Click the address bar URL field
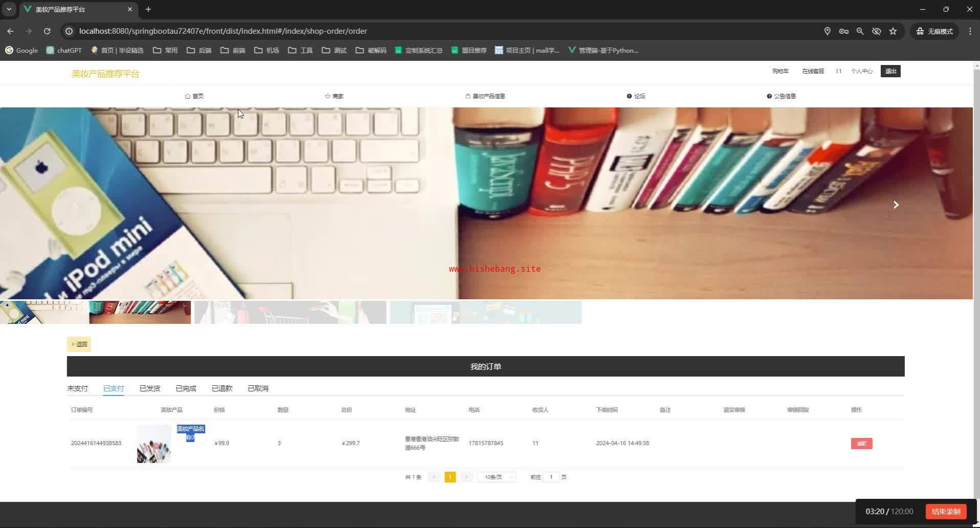The height and width of the screenshot is (528, 980). click(445, 31)
